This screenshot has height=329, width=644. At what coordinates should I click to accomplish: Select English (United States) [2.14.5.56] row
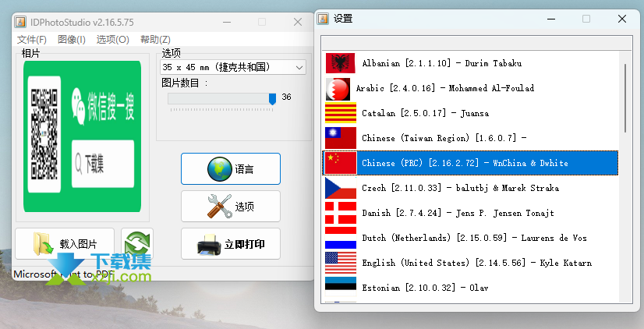(470, 263)
